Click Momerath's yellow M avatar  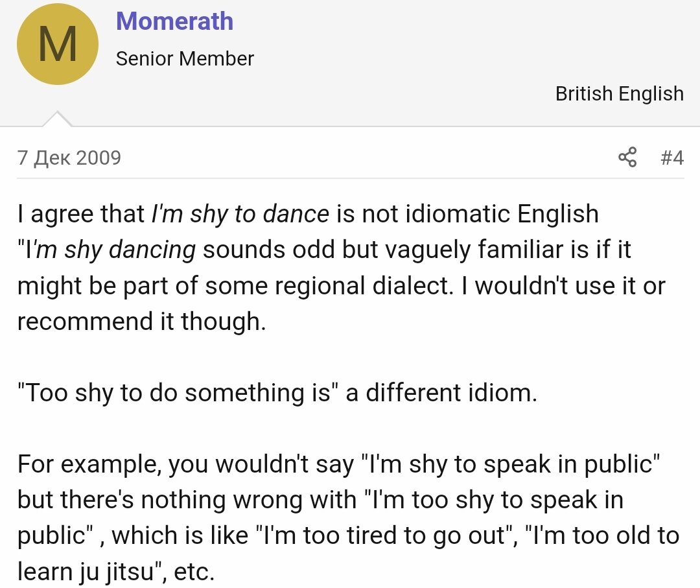coord(57,44)
